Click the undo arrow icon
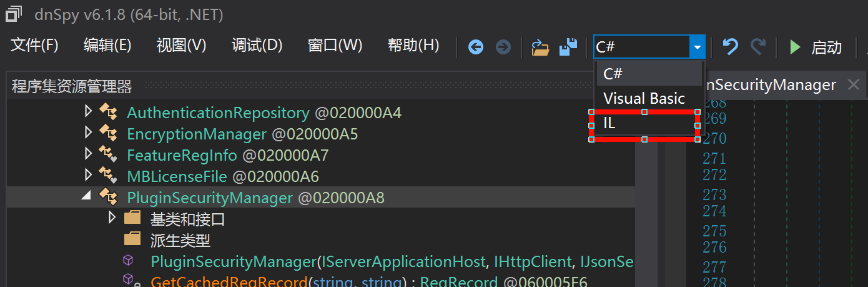Image resolution: width=868 pixels, height=287 pixels. coord(730,47)
